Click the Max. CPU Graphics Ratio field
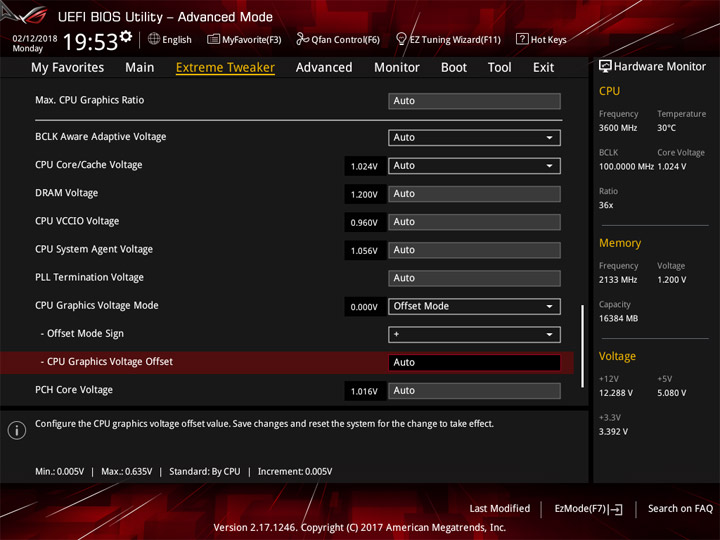720x540 pixels. coord(474,101)
